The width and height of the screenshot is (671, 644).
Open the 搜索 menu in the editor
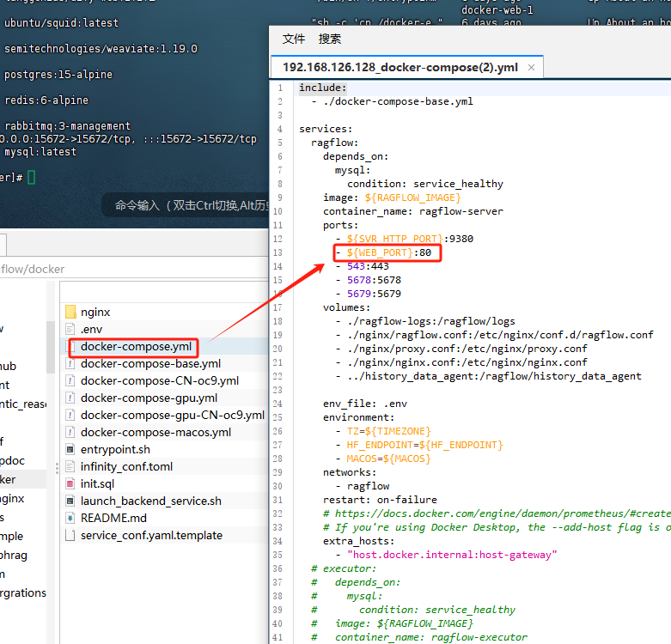pos(330,39)
